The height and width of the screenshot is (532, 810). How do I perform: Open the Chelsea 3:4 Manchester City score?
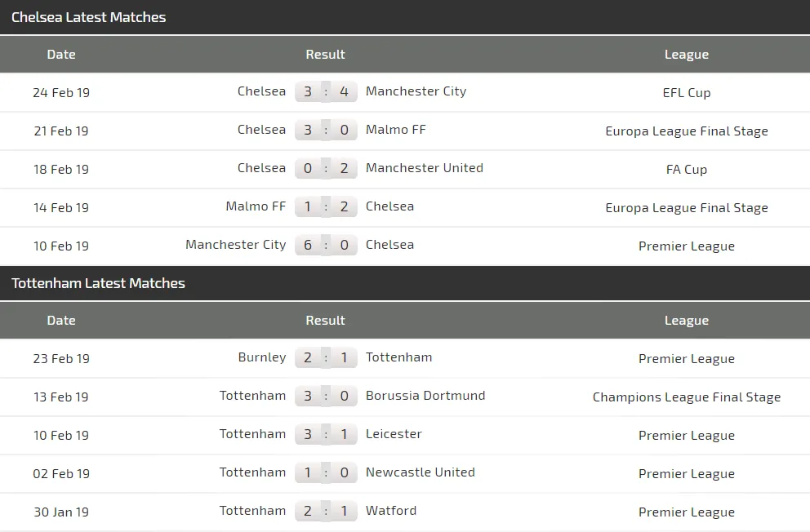pos(326,91)
